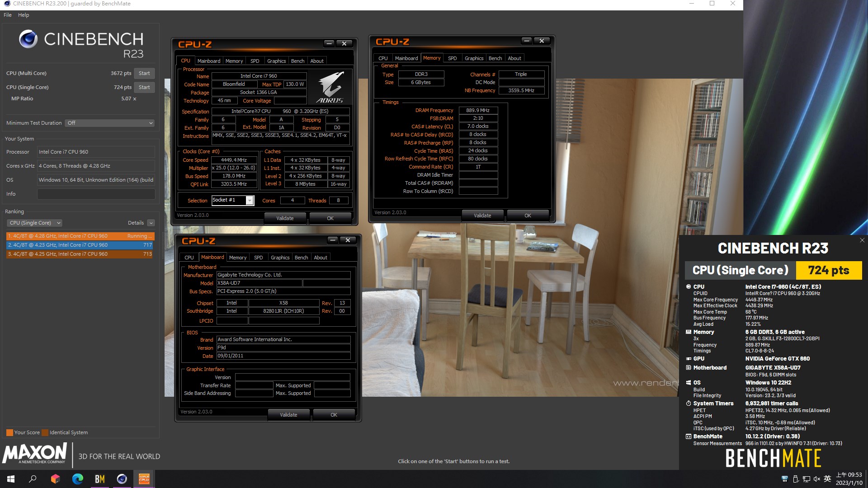Screen dimensions: 868x488
Task: Select ranking entry scoring 713
Action: [80, 254]
